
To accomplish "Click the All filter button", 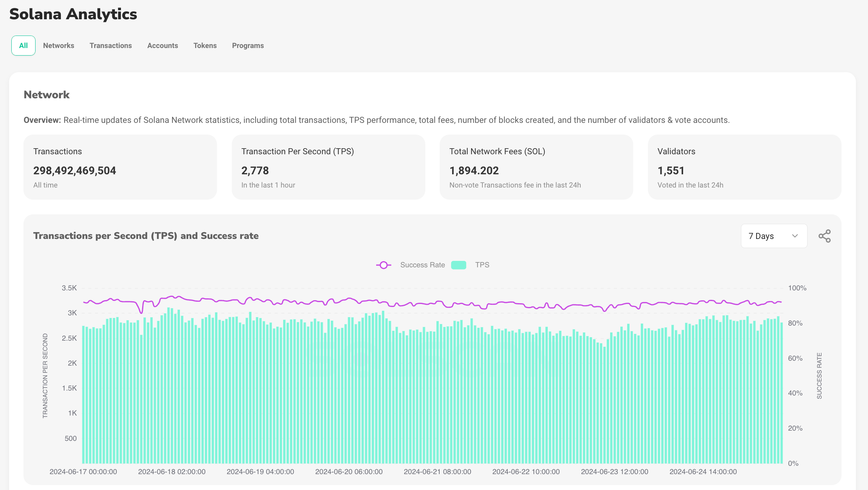I will point(23,45).
